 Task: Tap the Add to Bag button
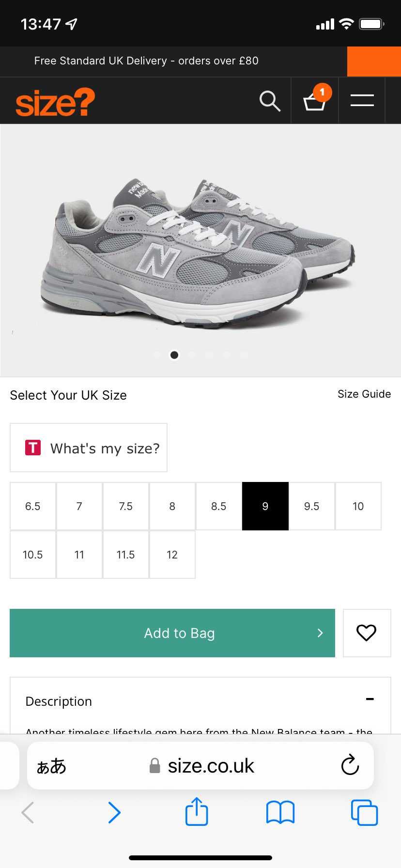pyautogui.click(x=172, y=633)
